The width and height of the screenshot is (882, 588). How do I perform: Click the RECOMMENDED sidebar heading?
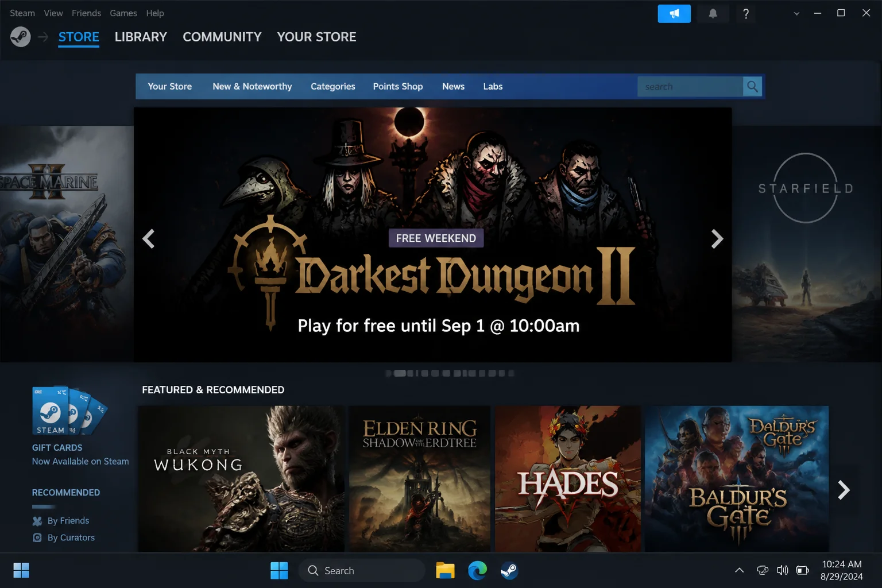(66, 493)
